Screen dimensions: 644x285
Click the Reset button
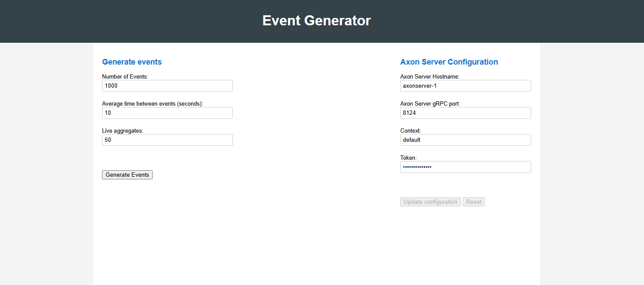click(x=474, y=202)
